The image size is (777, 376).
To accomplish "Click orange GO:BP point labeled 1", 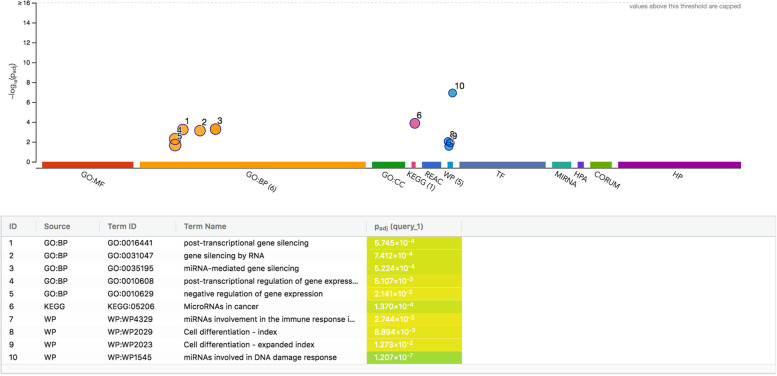I will tap(182, 130).
